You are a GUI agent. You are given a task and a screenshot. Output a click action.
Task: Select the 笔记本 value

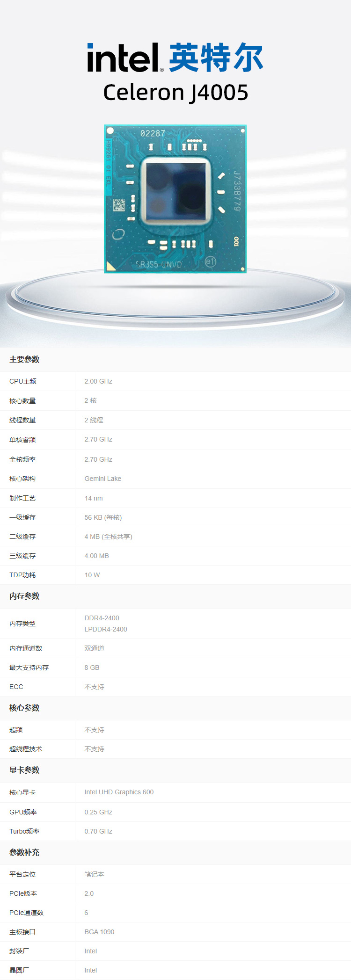[x=94, y=874]
